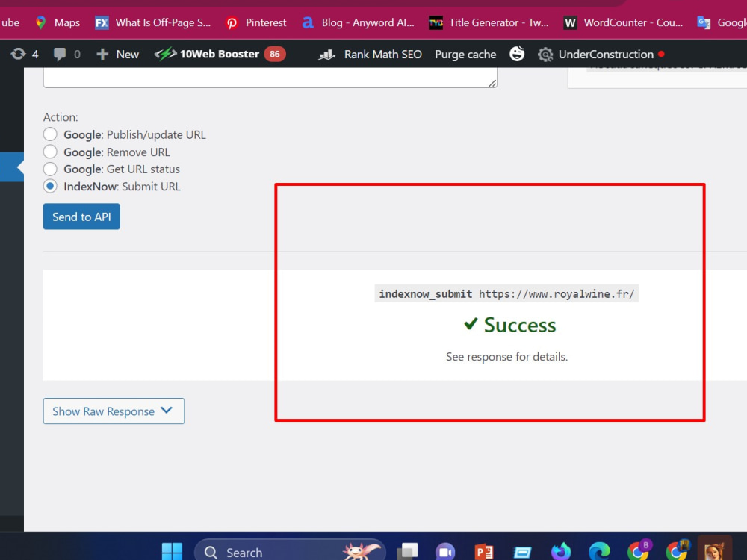
Task: Open the Pinterest bookmark
Action: click(x=255, y=22)
